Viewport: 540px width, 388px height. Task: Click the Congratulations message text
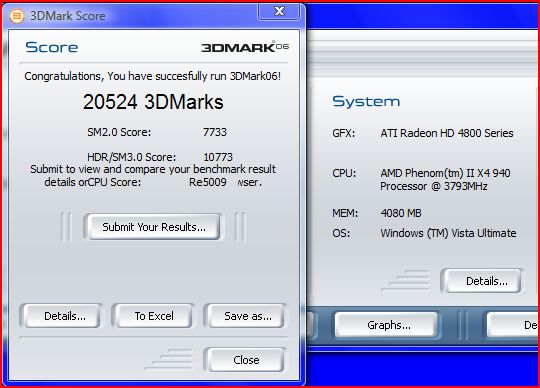pos(153,76)
